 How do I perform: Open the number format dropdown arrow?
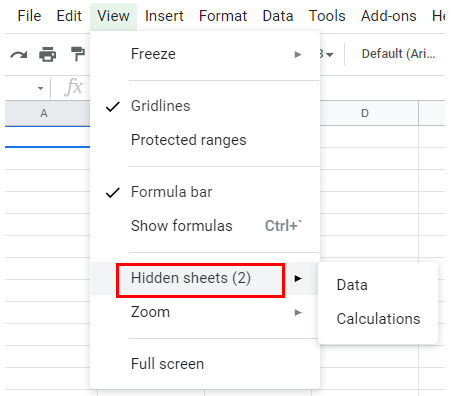click(329, 54)
